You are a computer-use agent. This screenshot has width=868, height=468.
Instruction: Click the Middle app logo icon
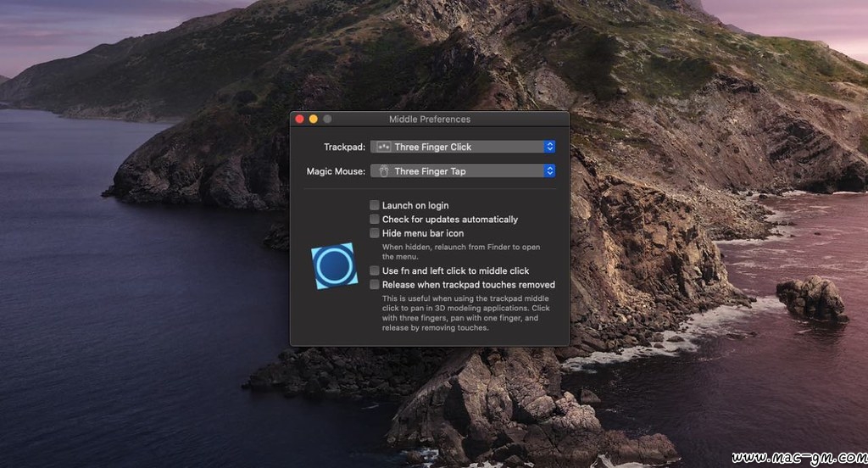click(334, 266)
